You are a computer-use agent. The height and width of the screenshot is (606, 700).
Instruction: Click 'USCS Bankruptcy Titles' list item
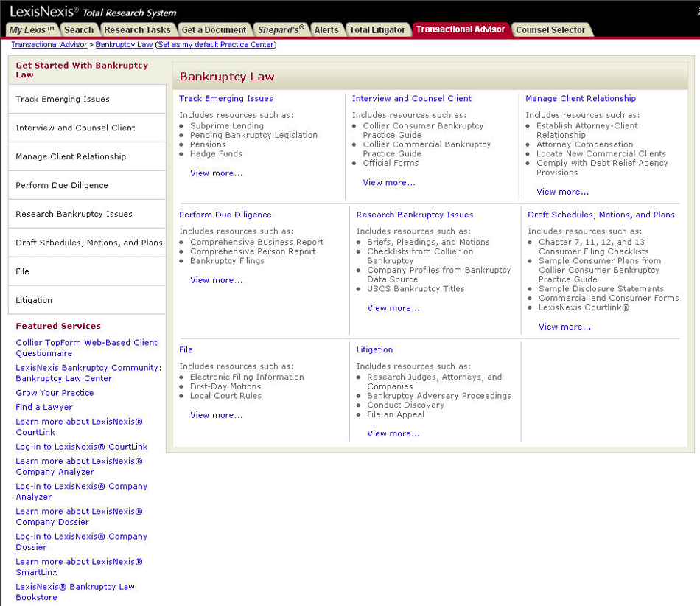click(x=416, y=289)
